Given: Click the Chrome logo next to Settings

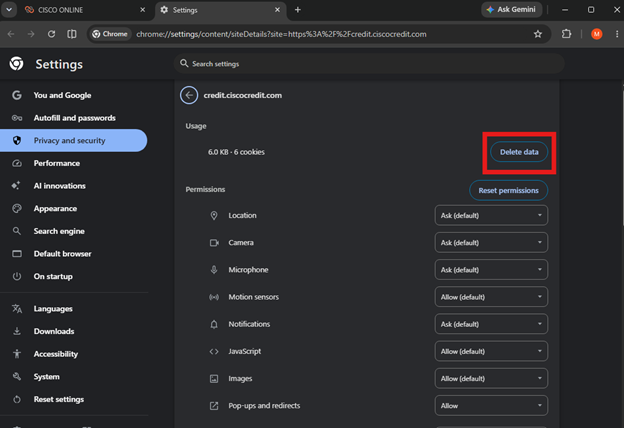Looking at the screenshot, I should pos(17,64).
